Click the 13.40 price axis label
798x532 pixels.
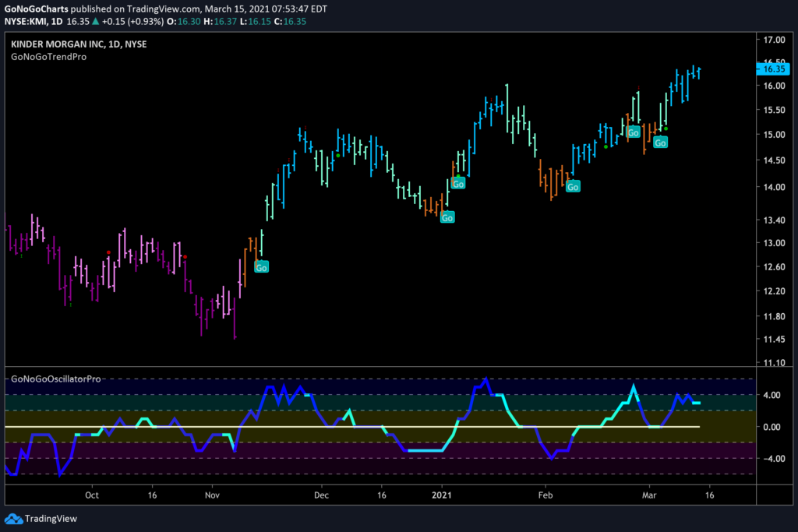[x=774, y=220]
